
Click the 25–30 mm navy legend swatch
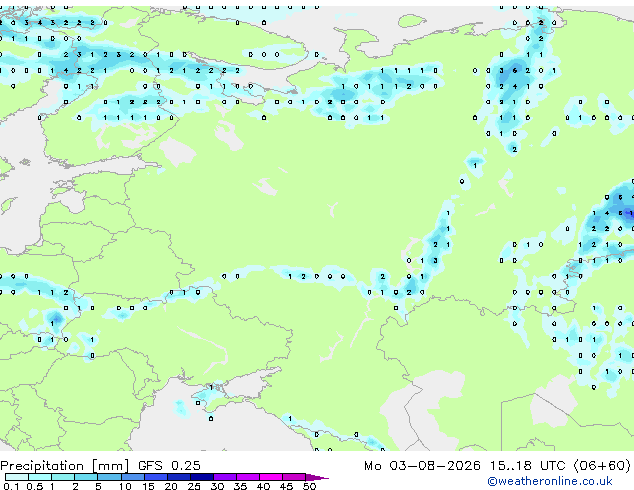(202, 477)
